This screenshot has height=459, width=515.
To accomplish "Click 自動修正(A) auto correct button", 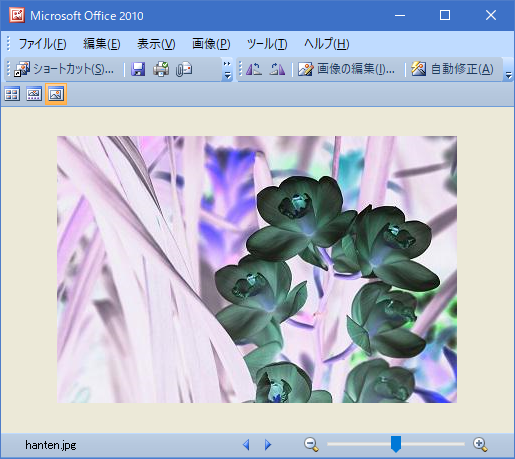I will point(452,69).
